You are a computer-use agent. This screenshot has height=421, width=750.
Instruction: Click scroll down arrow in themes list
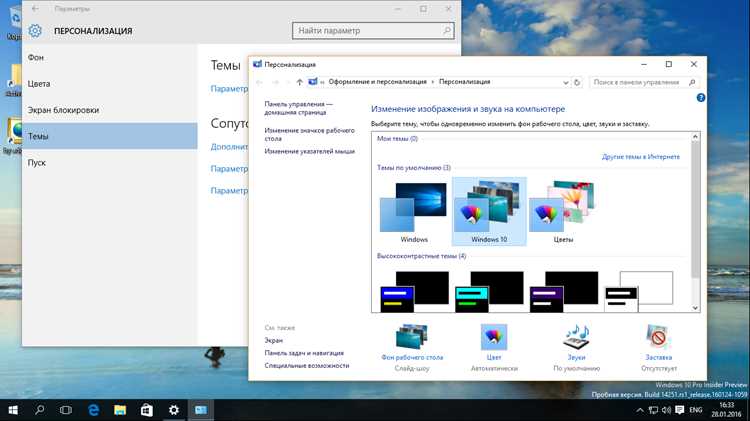695,308
